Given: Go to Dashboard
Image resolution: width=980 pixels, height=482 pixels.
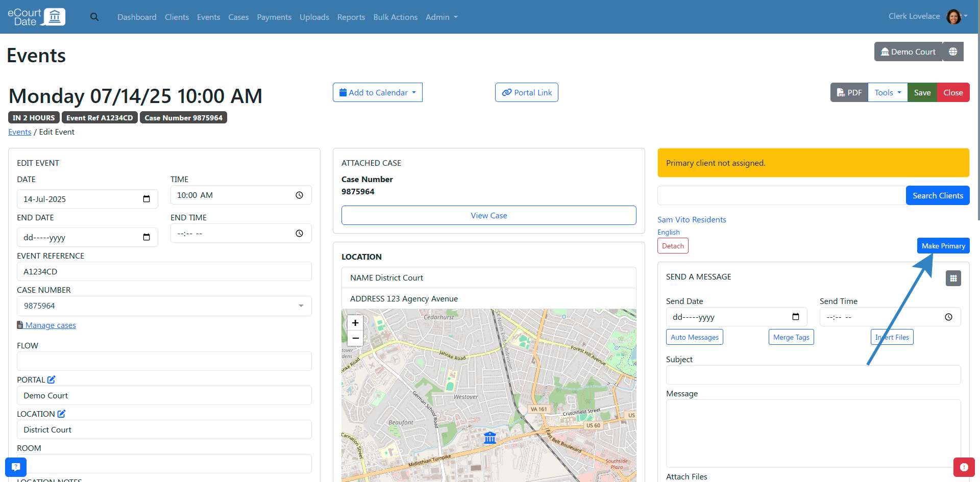Looking at the screenshot, I should point(137,17).
